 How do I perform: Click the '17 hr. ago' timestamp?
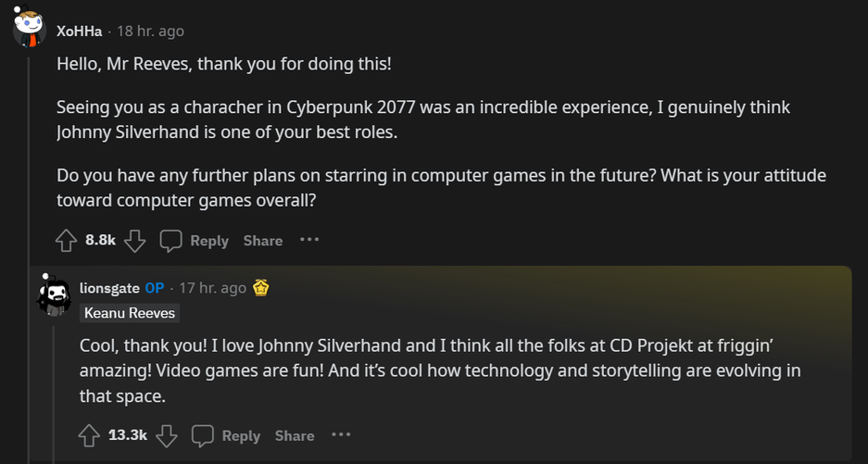pyautogui.click(x=213, y=288)
